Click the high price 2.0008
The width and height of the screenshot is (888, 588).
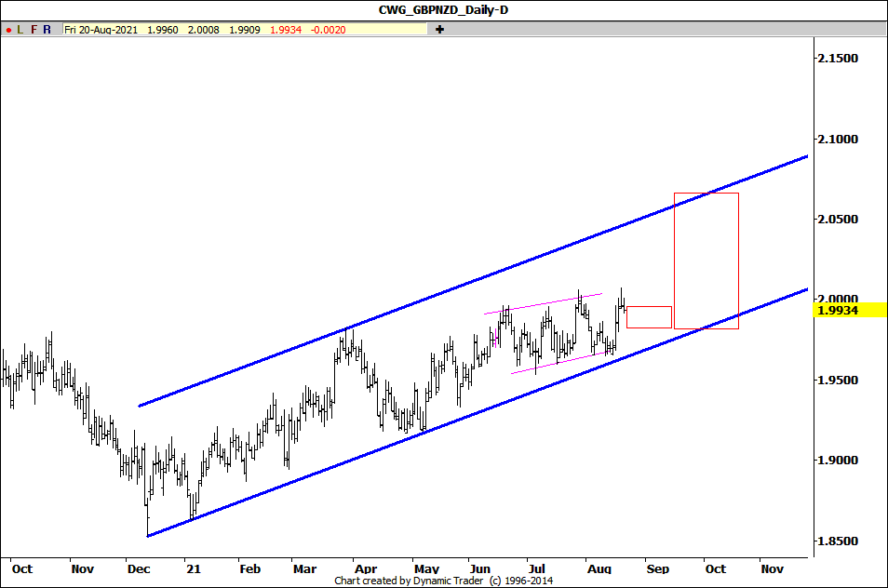203,30
